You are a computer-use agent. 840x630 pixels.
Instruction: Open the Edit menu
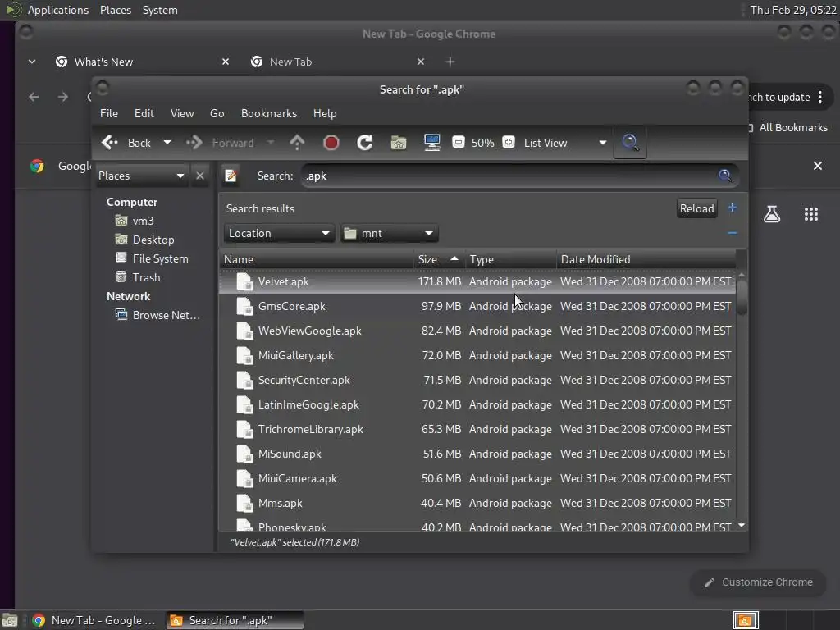(x=144, y=113)
